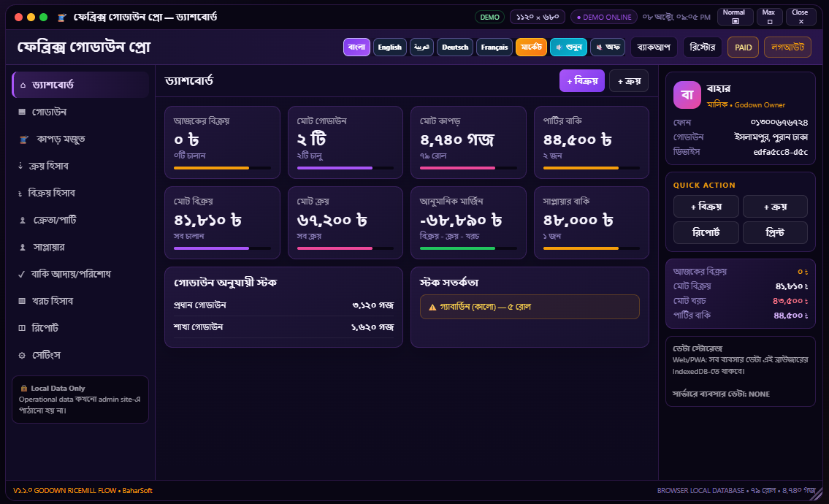Image resolution: width=829 pixels, height=504 pixels.
Task: Click the ১১২০ × ৬৮০ size badge
Action: click(537, 17)
